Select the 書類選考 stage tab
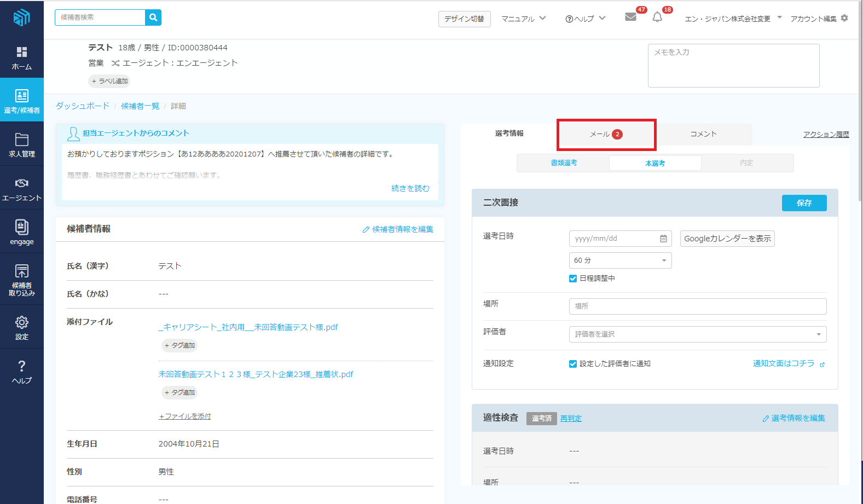This screenshot has height=504, width=863. 564,163
